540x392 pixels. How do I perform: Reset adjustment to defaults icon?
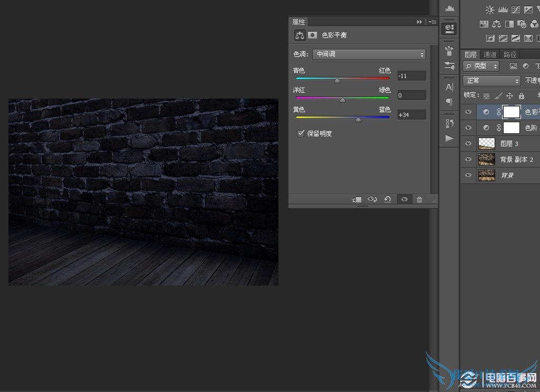tap(388, 199)
